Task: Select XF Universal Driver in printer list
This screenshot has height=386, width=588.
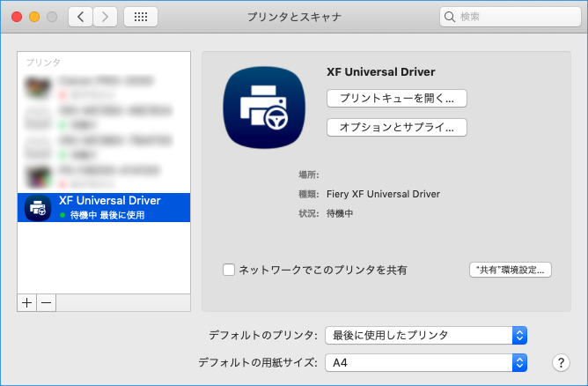Action: [x=104, y=208]
